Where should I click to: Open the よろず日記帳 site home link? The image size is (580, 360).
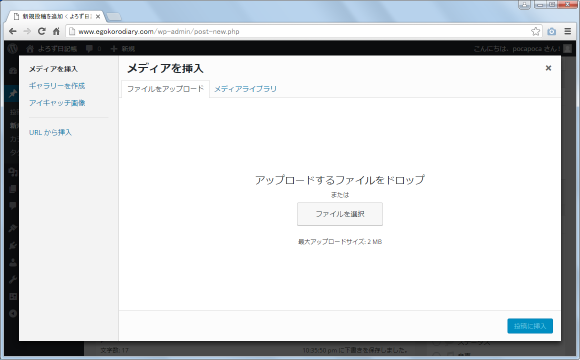click(52, 48)
